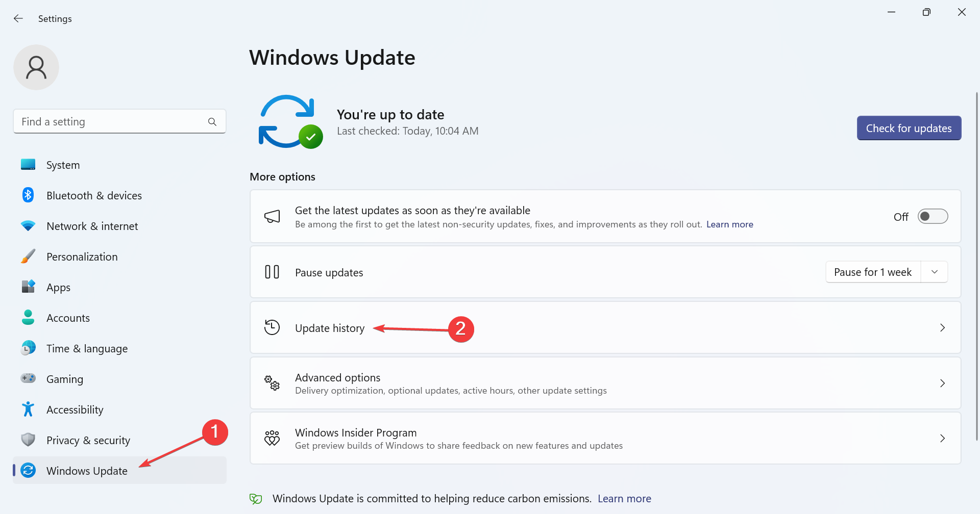Open Accessibility settings
Image resolution: width=980 pixels, height=514 pixels.
119,409
